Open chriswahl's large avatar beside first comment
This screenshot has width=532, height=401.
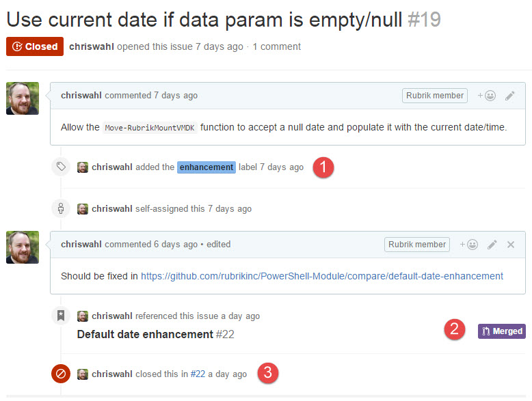pyautogui.click(x=23, y=98)
